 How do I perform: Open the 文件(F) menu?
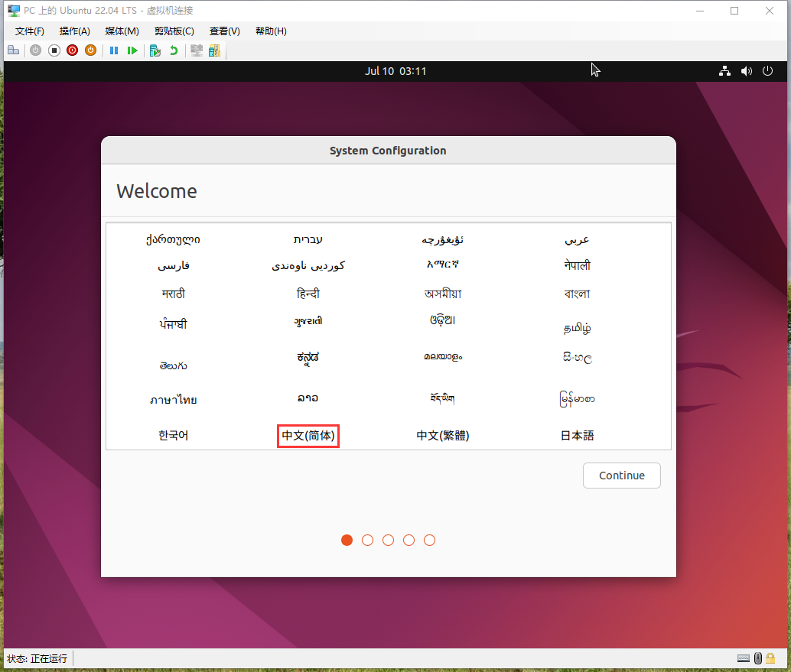30,31
